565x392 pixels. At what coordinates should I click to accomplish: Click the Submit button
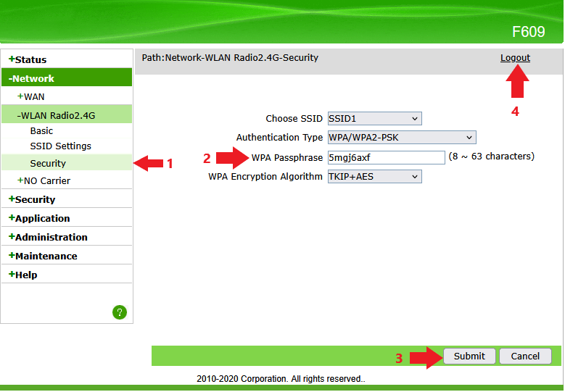469,356
